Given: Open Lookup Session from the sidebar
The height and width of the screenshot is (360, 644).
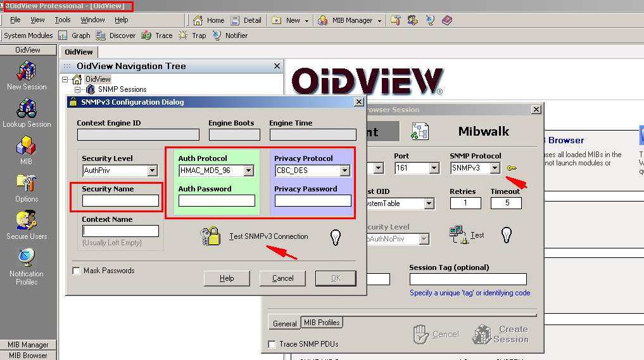Looking at the screenshot, I should (x=27, y=108).
